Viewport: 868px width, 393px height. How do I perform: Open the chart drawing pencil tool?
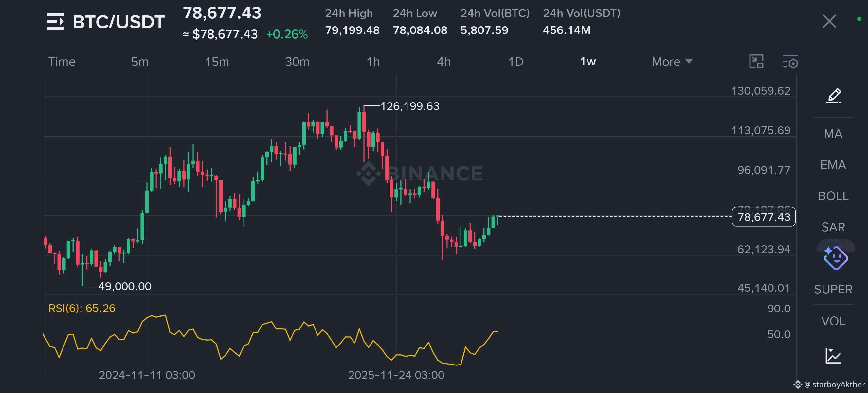click(x=833, y=96)
